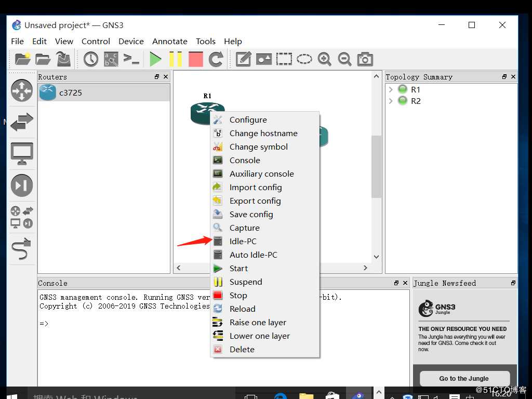The width and height of the screenshot is (532, 399).
Task: Choose Raise one layer from menu
Action: coord(265,322)
